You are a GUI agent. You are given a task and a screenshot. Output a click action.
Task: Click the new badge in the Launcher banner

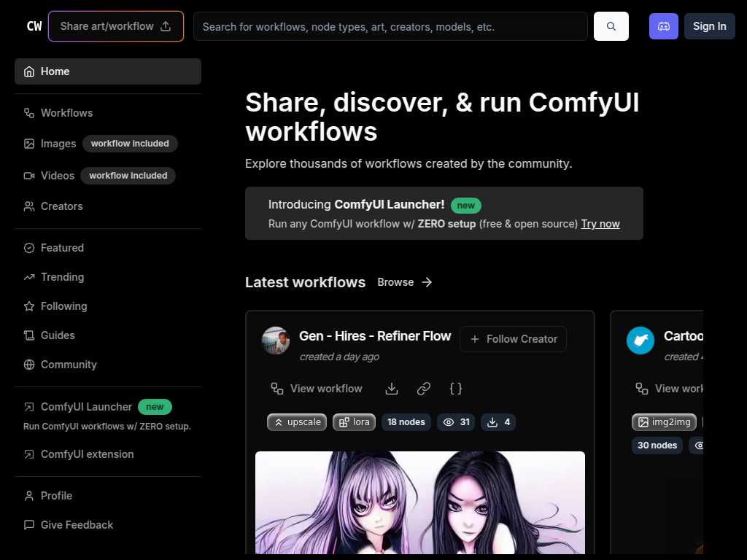click(466, 205)
